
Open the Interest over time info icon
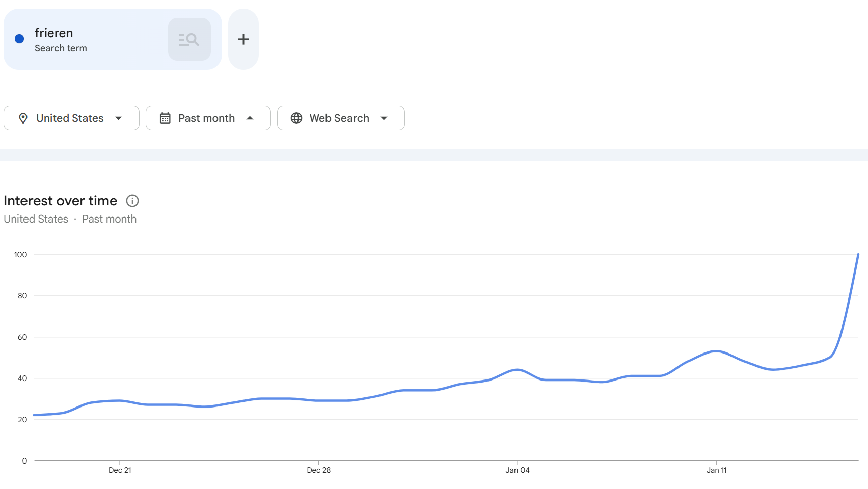click(x=132, y=201)
